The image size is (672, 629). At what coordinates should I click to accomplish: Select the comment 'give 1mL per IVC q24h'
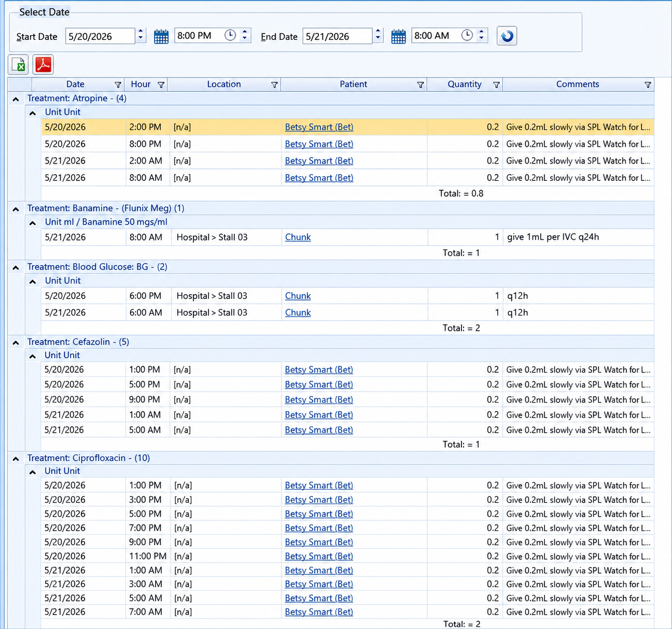(x=553, y=237)
